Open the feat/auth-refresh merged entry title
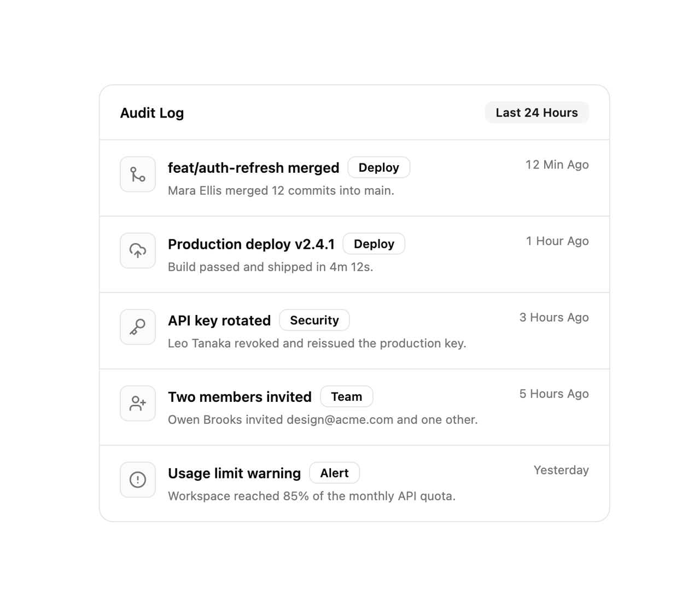700x596 pixels. coord(254,168)
